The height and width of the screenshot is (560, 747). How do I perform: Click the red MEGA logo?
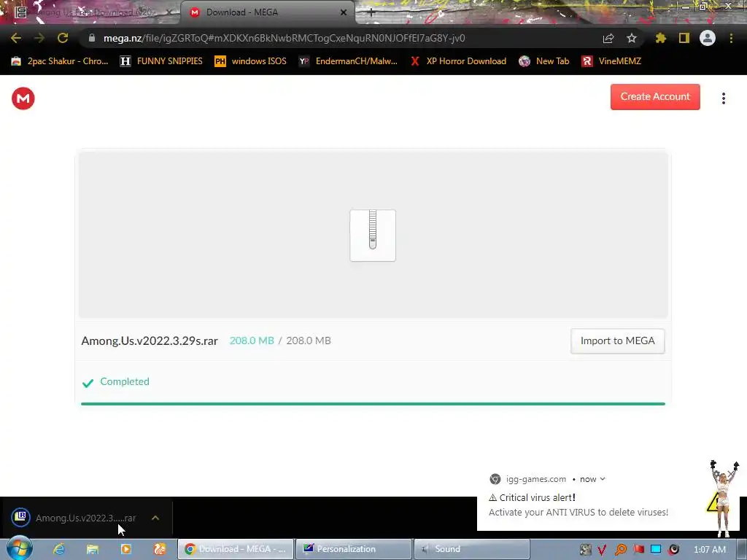[23, 98]
